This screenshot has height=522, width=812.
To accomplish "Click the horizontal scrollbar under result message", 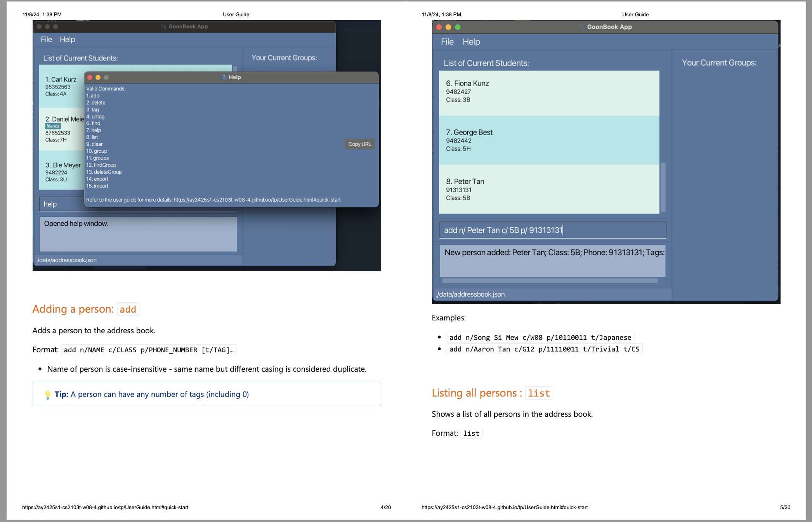I will point(550,280).
